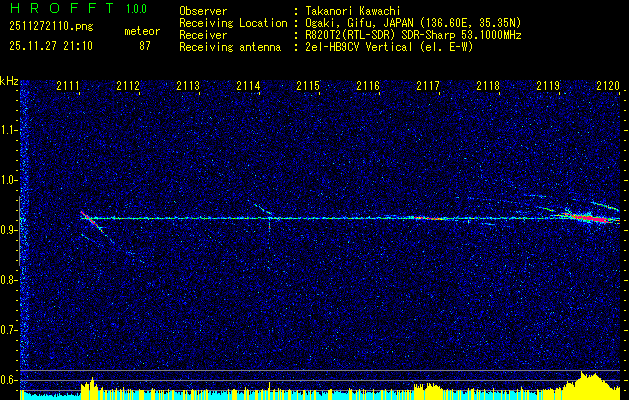This screenshot has width=629, height=400.
Task: Click the 2112 time axis marker
Action: click(x=128, y=86)
